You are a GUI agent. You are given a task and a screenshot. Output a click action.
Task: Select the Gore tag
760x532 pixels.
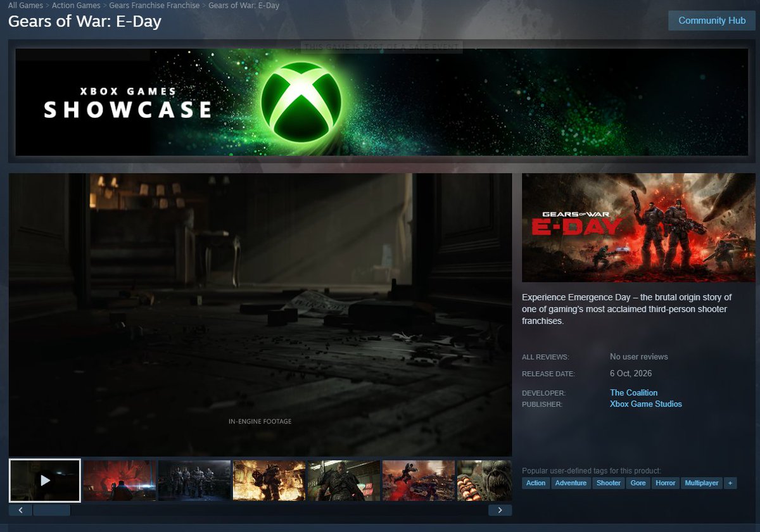[638, 483]
